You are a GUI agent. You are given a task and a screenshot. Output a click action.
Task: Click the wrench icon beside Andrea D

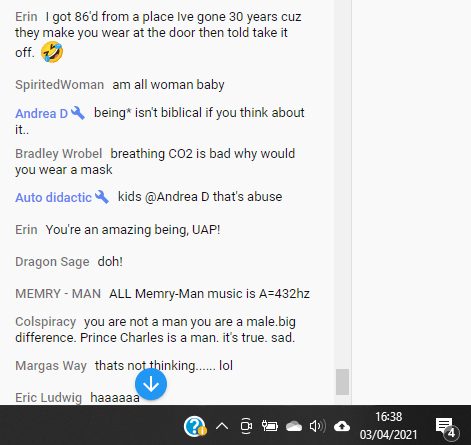(78, 113)
